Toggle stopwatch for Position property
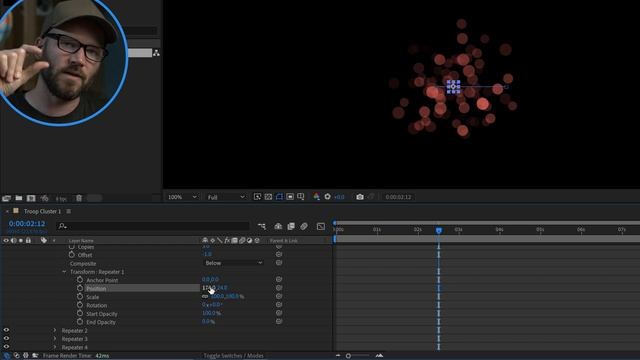640x360 pixels. point(80,288)
